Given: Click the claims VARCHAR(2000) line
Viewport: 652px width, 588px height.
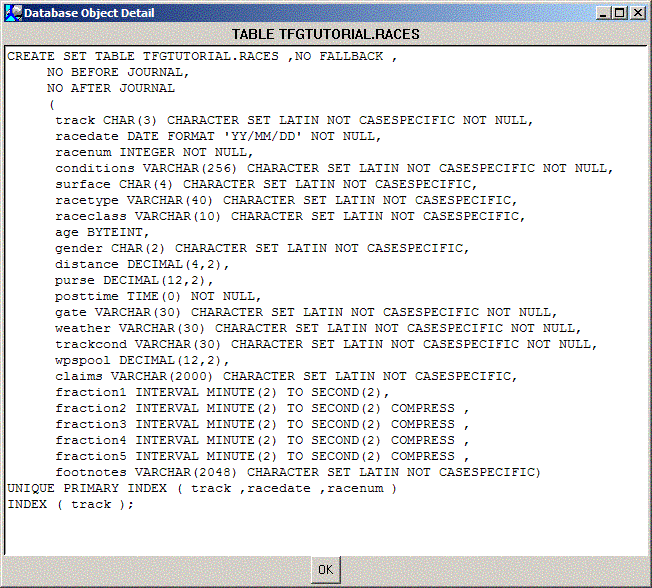Looking at the screenshot, I should 286,376.
